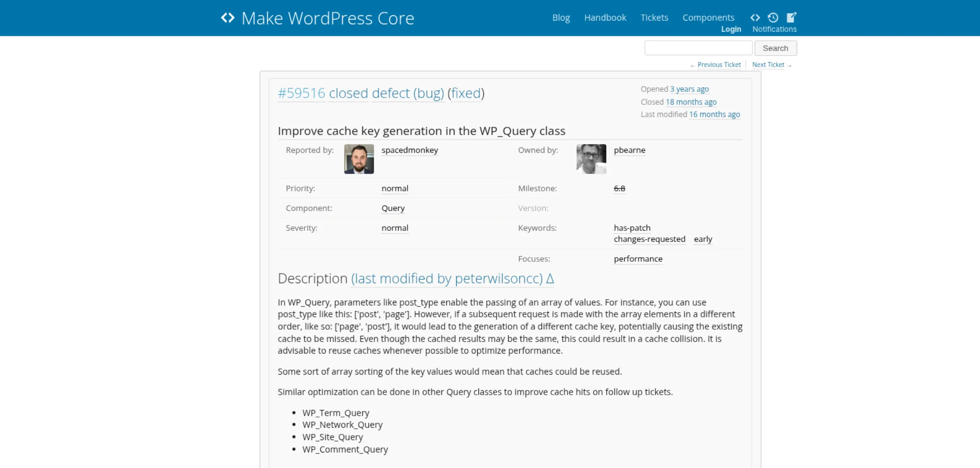
Task: Open the description diff Δ link
Action: point(550,278)
